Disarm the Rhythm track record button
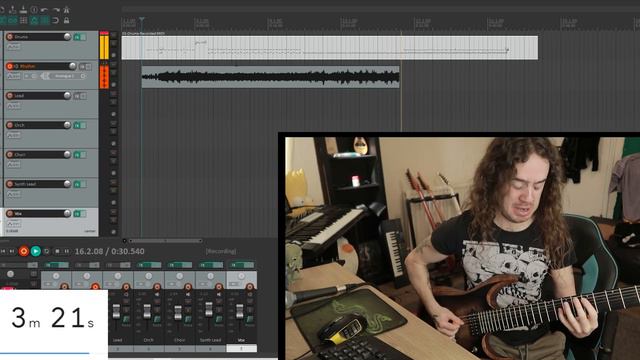The image size is (640, 360). tap(10, 66)
